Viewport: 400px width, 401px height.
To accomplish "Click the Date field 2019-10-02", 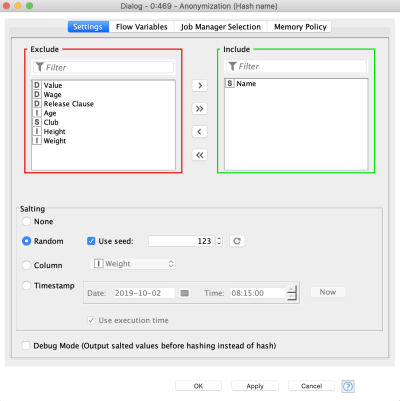I will pos(144,293).
